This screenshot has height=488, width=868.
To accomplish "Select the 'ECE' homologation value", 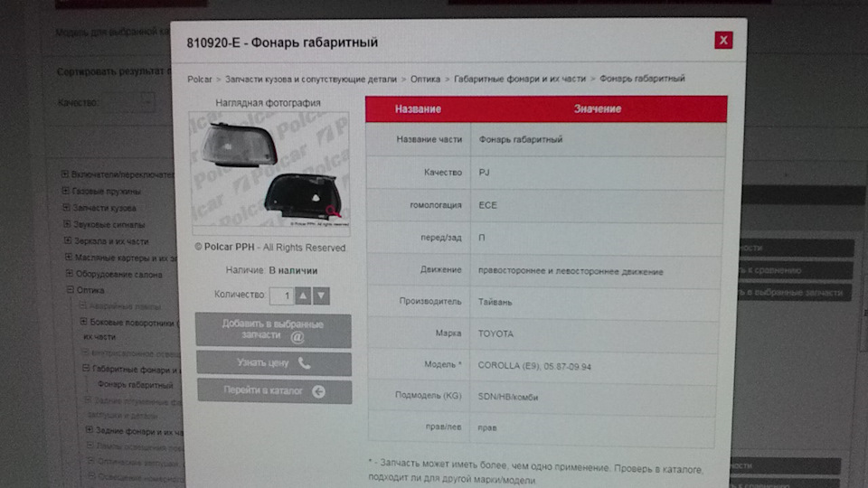I will (x=487, y=205).
